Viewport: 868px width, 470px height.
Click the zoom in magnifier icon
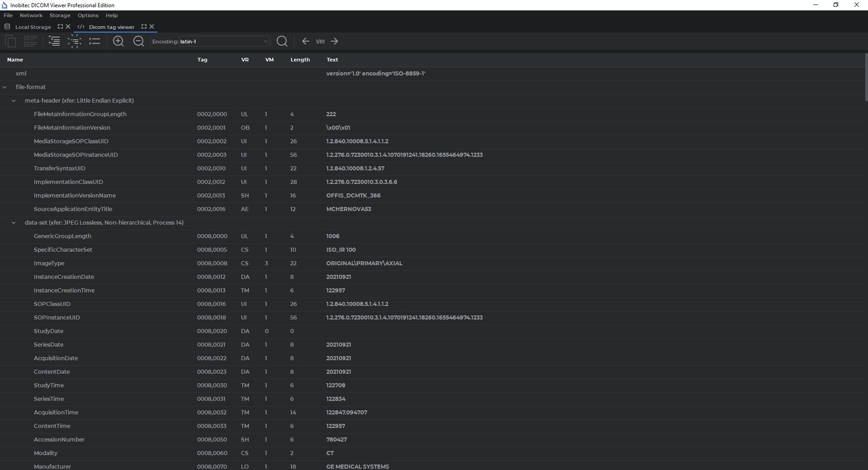point(118,41)
